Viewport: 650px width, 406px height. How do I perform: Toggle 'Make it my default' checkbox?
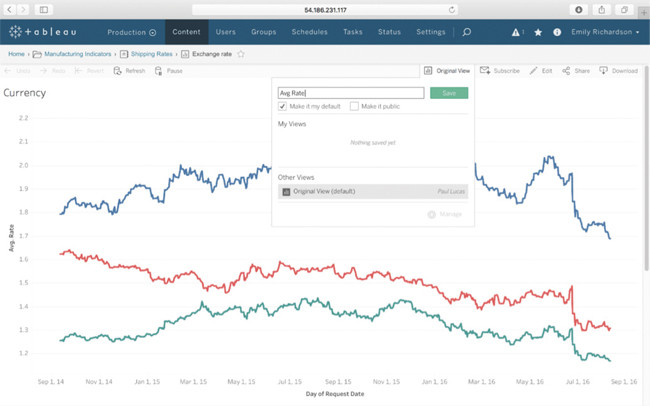point(283,106)
